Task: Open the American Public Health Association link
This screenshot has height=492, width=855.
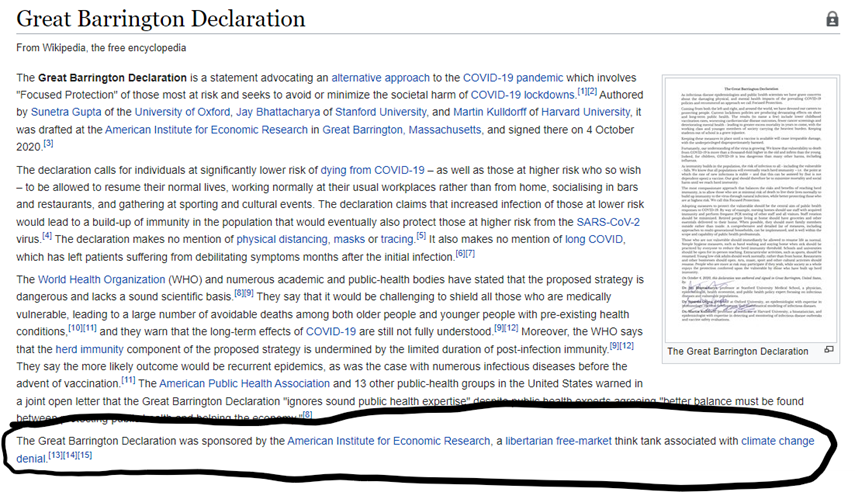Action: pos(244,384)
